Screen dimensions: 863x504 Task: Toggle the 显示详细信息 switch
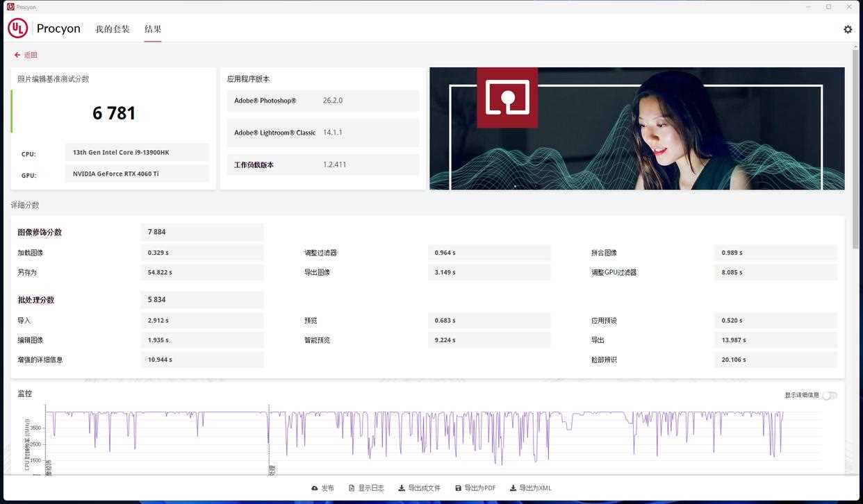click(x=830, y=396)
